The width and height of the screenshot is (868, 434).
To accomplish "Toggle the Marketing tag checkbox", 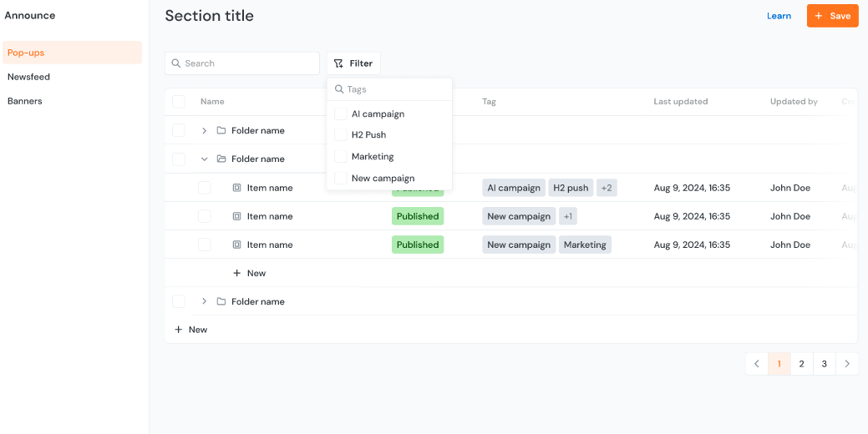I will point(340,157).
